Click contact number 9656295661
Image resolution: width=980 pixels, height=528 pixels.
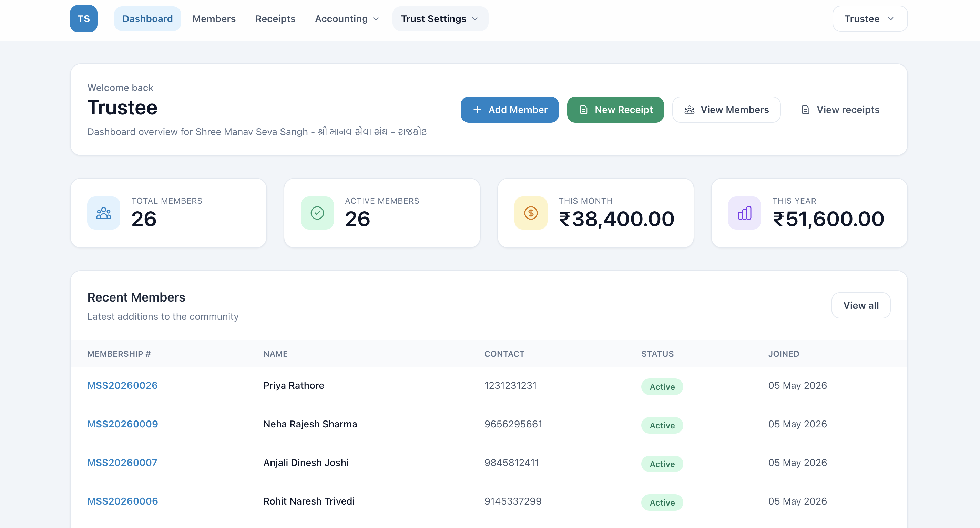[513, 424]
